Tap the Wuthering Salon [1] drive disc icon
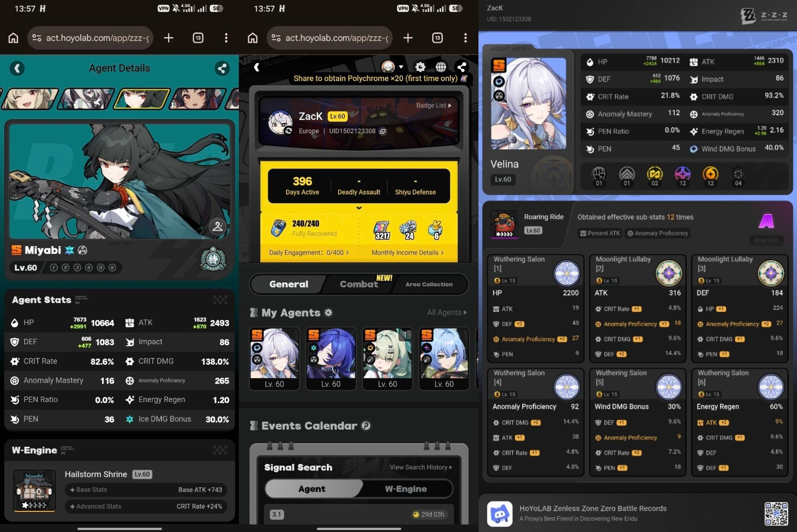Image resolution: width=797 pixels, height=532 pixels. pos(566,273)
